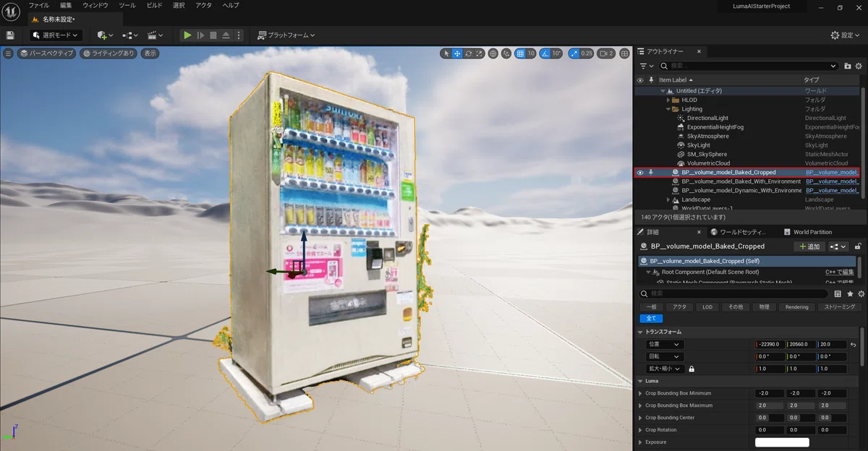Expand Crop Bounding Box Minimum property
Viewport: 868px width, 451px height.
(640, 393)
